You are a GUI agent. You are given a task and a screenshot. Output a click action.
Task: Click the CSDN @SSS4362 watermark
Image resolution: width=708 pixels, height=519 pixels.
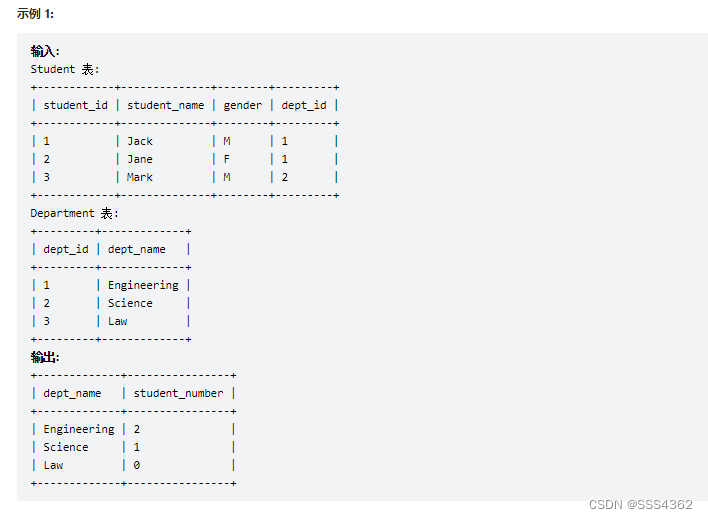click(640, 505)
